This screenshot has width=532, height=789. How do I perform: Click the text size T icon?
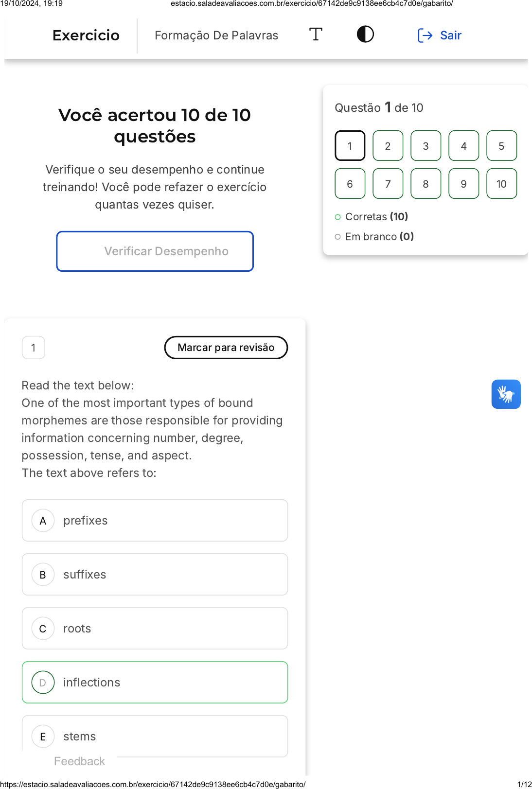point(316,35)
